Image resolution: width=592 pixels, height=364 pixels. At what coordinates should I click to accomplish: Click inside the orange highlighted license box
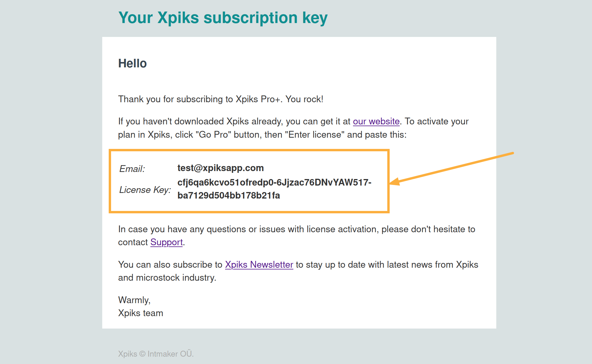250,180
